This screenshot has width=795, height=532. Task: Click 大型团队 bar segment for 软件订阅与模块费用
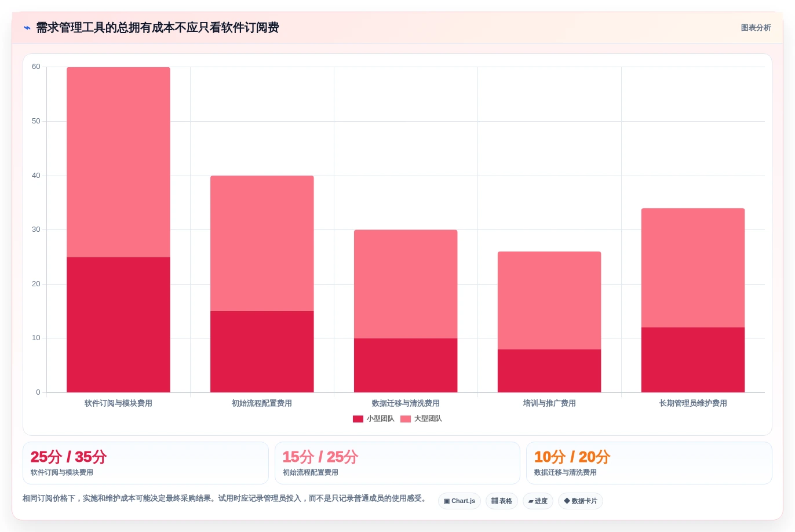point(118,162)
